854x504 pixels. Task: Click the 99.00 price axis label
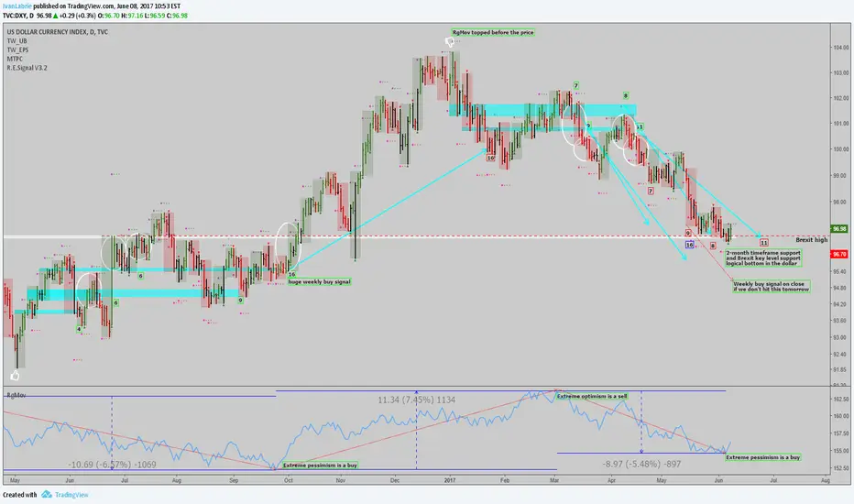click(840, 175)
